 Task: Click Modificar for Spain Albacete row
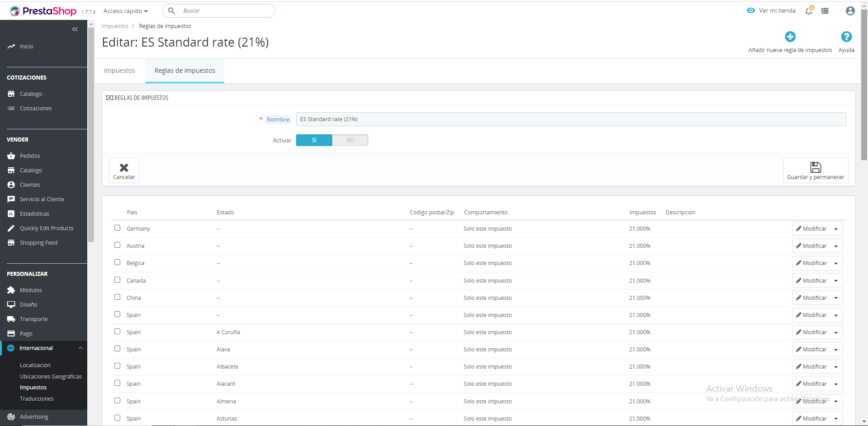pos(811,367)
